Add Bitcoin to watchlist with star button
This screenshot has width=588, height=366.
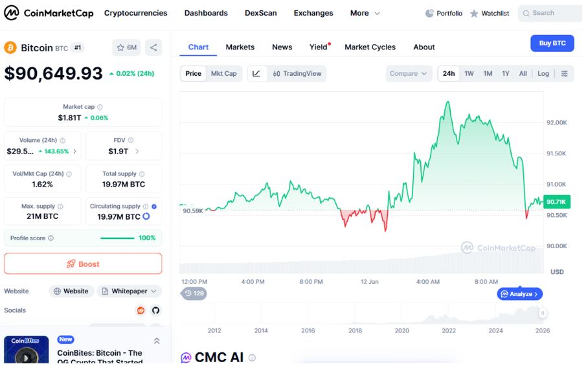pos(126,47)
